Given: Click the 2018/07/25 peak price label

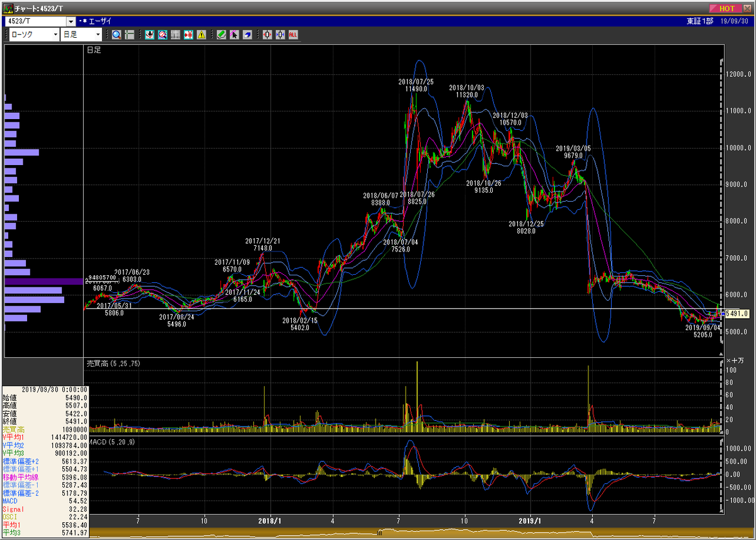Looking at the screenshot, I should tap(416, 86).
